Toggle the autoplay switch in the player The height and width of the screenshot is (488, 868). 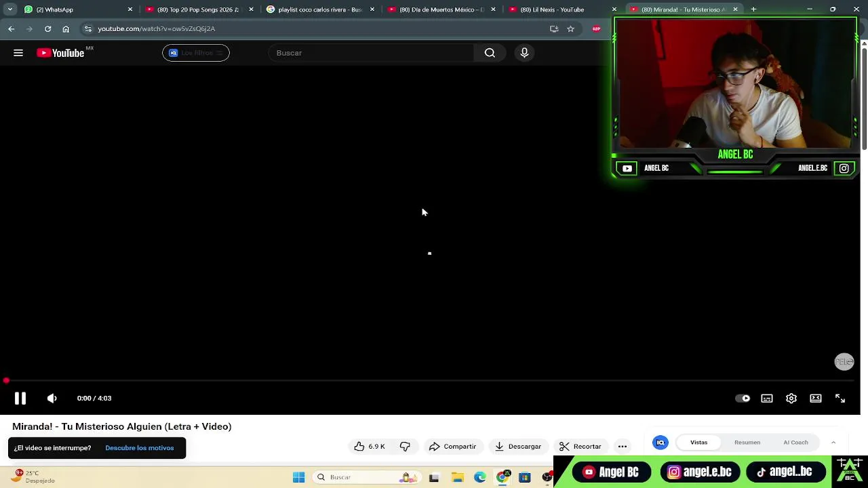[743, 399]
